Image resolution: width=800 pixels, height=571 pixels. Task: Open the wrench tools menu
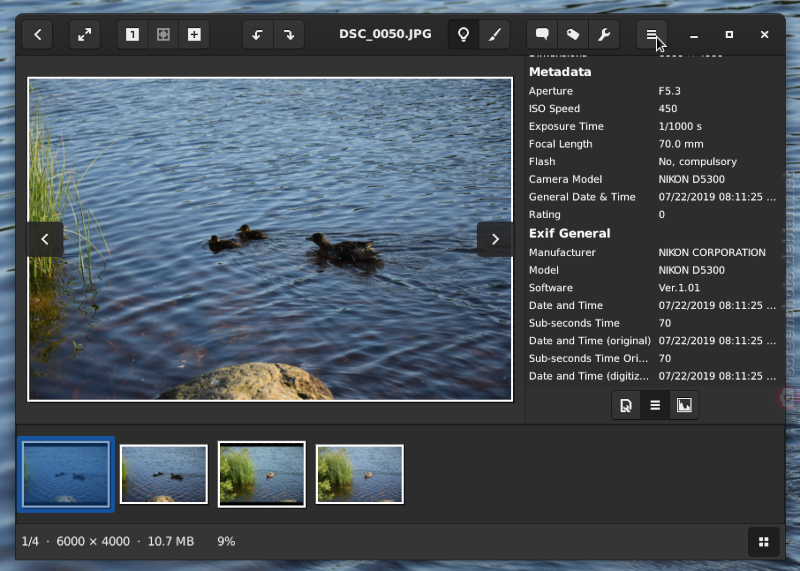(x=604, y=35)
